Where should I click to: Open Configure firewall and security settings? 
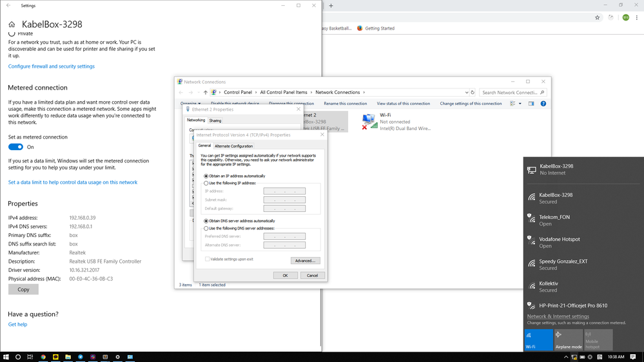pyautogui.click(x=52, y=66)
